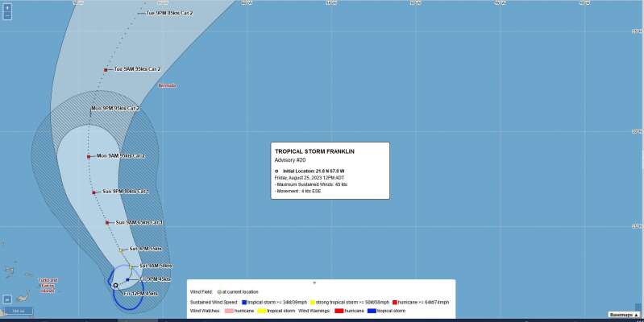Click the Fri 12PM 45kts label

tap(140, 294)
